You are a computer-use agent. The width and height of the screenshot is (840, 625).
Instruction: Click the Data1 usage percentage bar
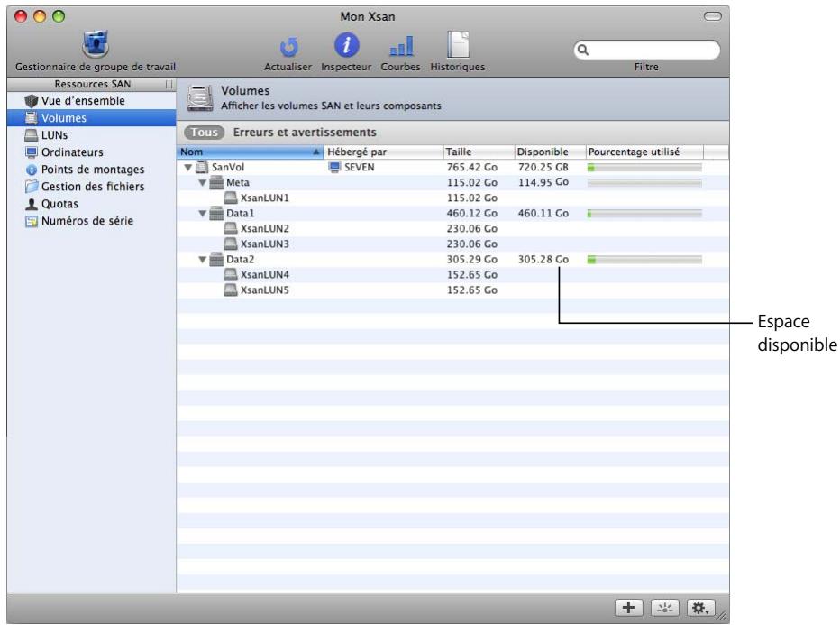click(644, 214)
